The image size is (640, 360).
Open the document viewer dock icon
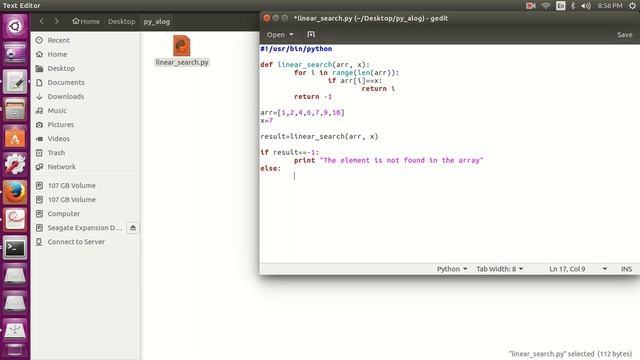pyautogui.click(x=15, y=220)
